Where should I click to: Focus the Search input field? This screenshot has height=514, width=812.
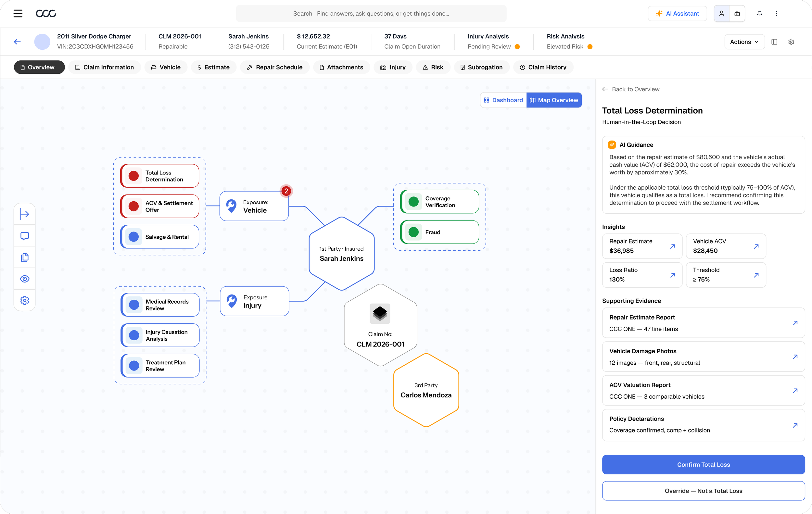click(x=371, y=14)
